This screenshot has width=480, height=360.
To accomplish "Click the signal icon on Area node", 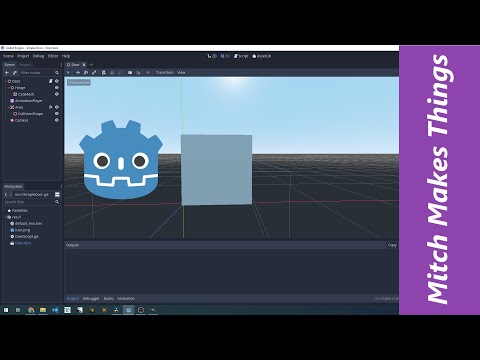I will [x=51, y=107].
